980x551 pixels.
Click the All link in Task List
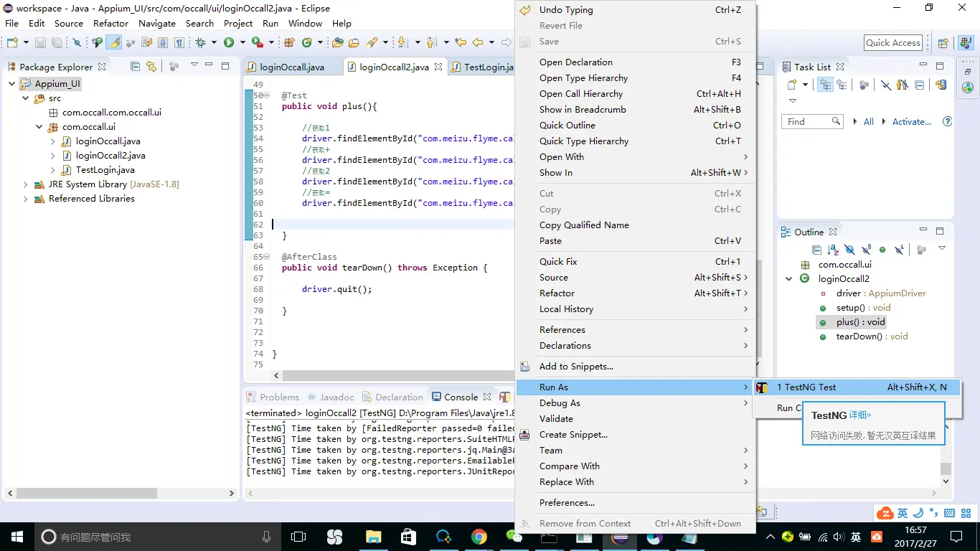pyautogui.click(x=869, y=122)
